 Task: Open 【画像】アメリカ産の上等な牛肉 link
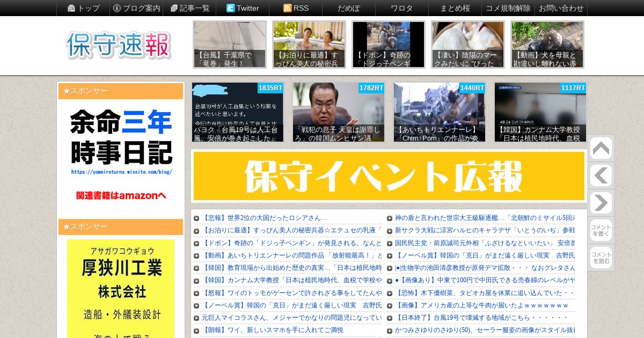pos(481,305)
